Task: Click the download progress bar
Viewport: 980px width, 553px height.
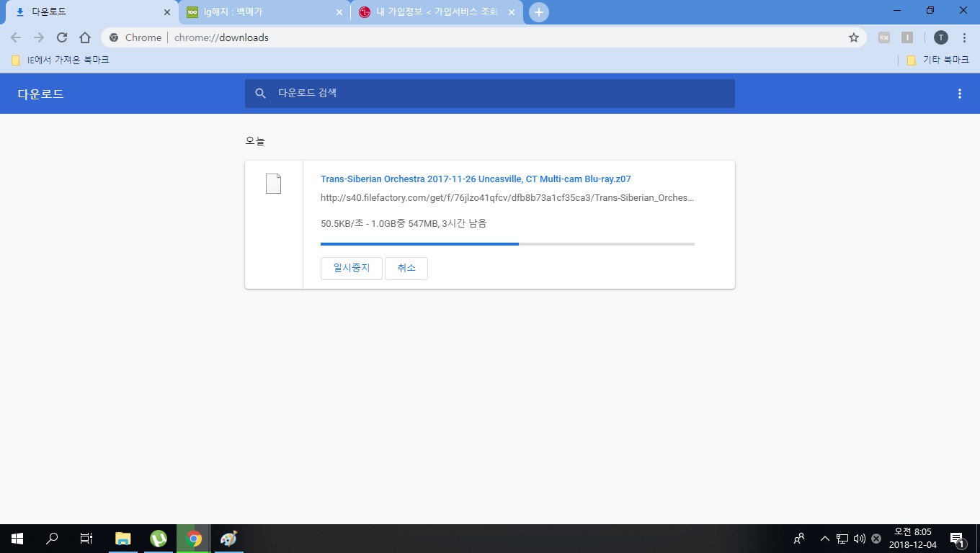Action: pyautogui.click(x=507, y=244)
